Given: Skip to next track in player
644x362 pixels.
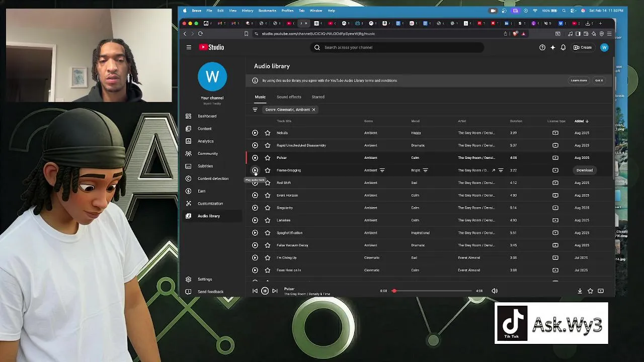Looking at the screenshot, I should pyautogui.click(x=275, y=291).
